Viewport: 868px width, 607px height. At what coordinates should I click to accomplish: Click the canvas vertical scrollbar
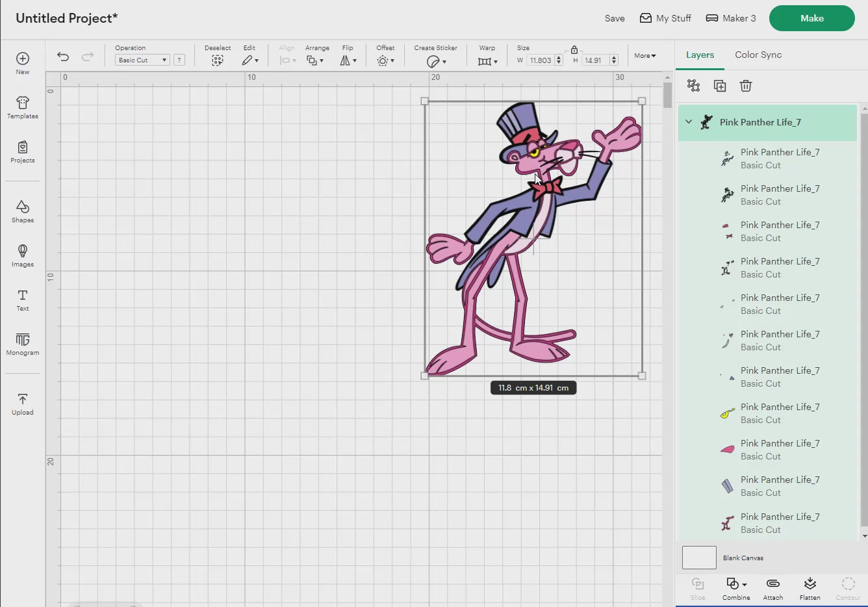[667, 96]
